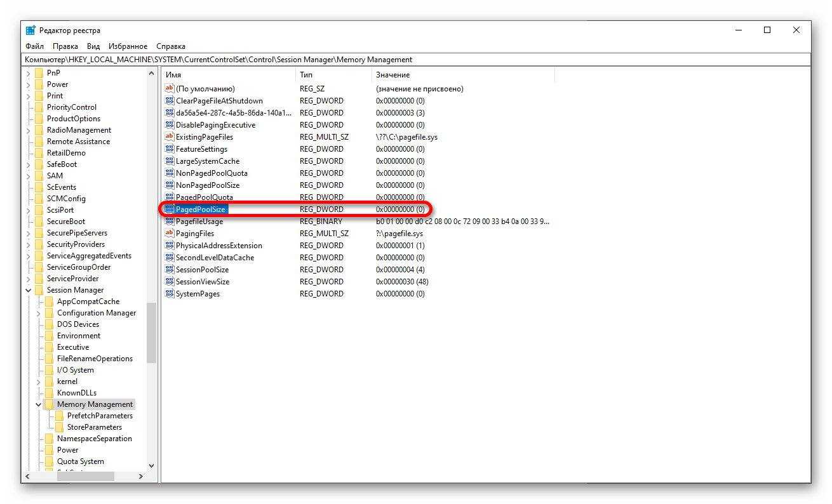
Task: Expand the Configuration Manager key
Action: pyautogui.click(x=39, y=313)
